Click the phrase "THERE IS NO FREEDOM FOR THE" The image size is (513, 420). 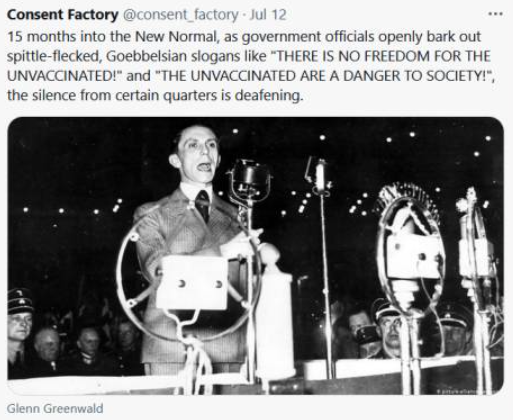click(x=382, y=56)
